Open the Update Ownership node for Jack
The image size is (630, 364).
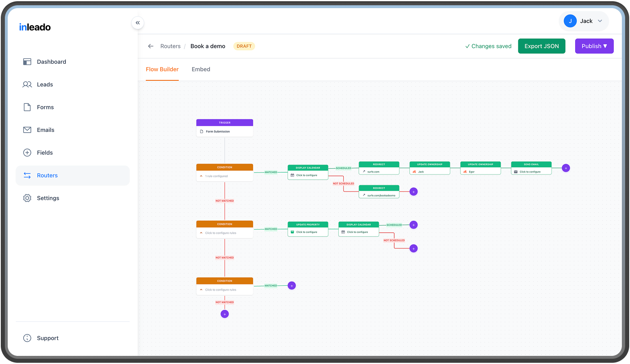(x=430, y=168)
